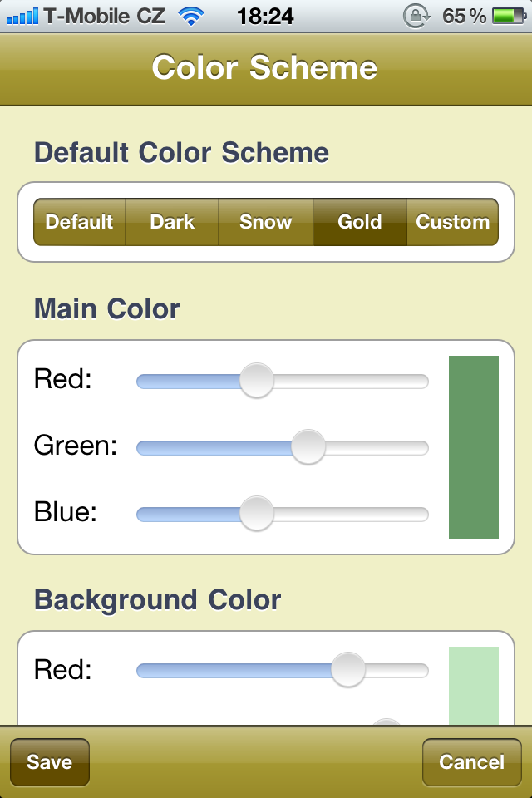Tap the Color Scheme title bar
The image size is (532, 798).
265,68
